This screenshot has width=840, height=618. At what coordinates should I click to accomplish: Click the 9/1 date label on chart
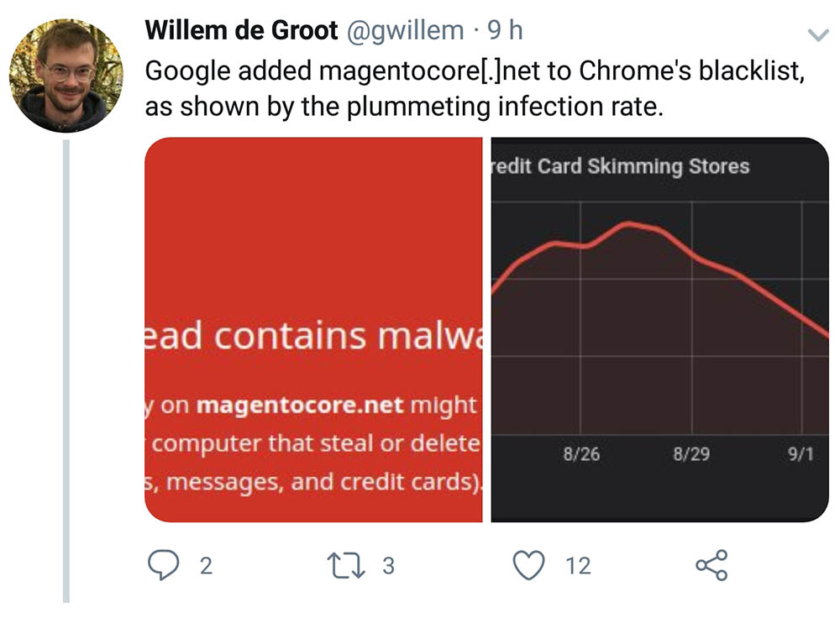pos(801,454)
